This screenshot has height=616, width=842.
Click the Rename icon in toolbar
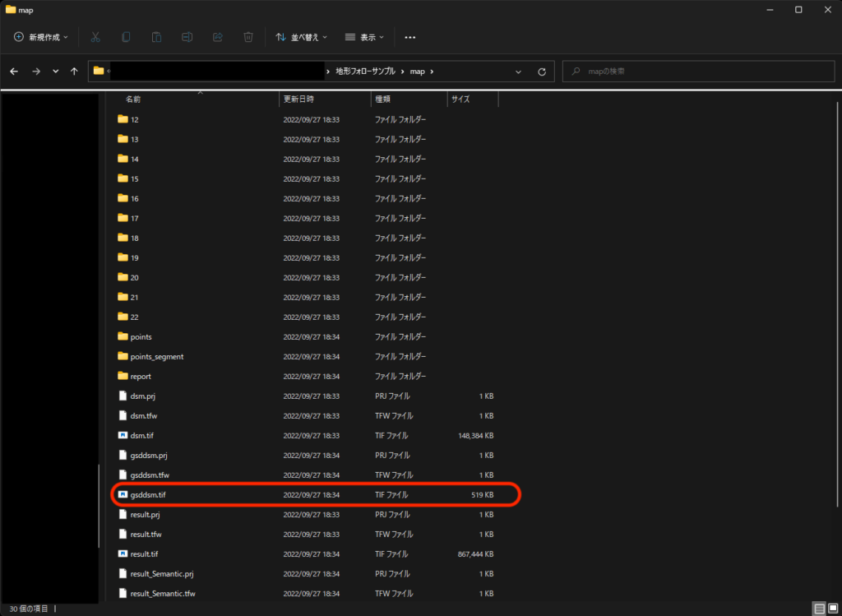pos(187,37)
